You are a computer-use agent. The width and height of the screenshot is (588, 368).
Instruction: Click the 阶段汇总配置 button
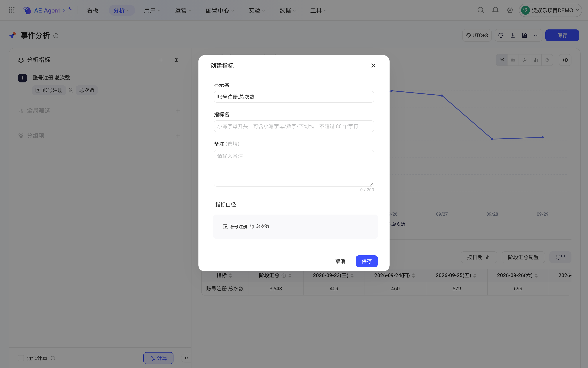pos(523,257)
